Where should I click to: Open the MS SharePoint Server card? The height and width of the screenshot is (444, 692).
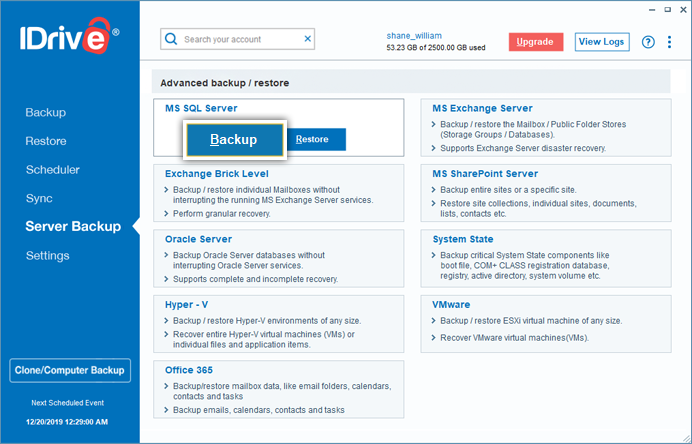click(x=546, y=193)
